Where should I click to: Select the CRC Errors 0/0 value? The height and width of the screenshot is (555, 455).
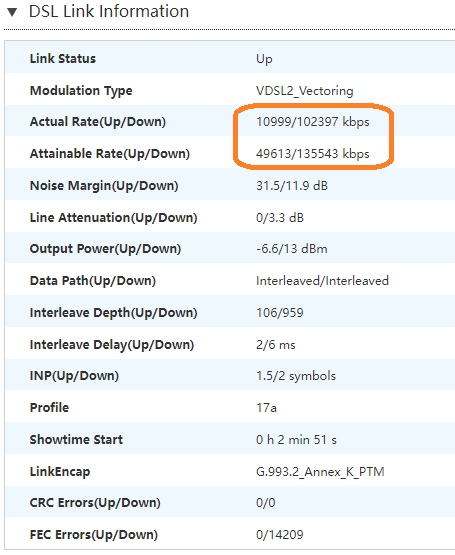(266, 503)
